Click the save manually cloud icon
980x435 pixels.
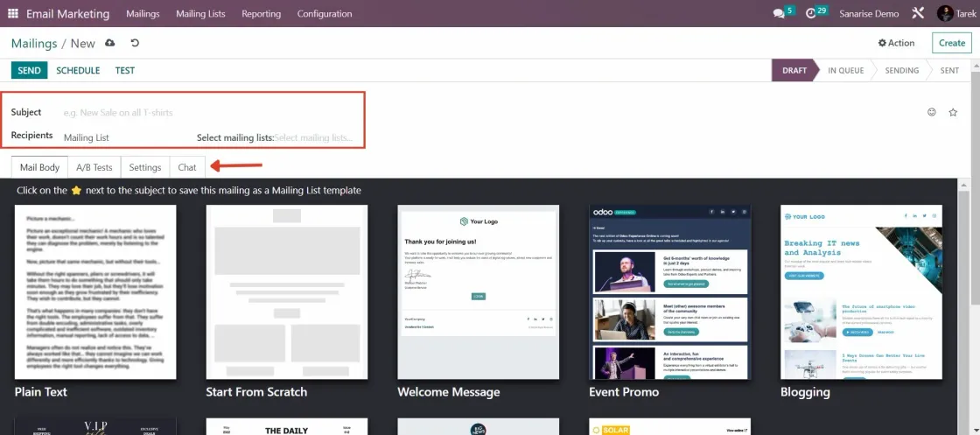point(110,43)
